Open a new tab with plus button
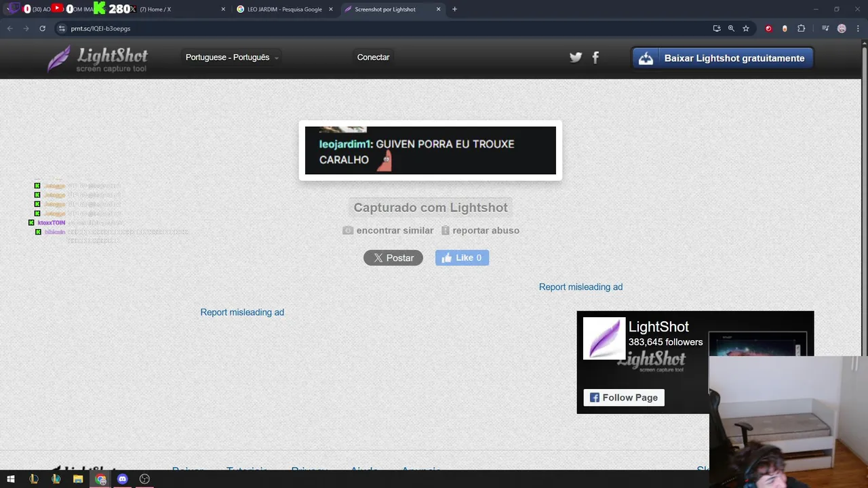 coord(454,9)
